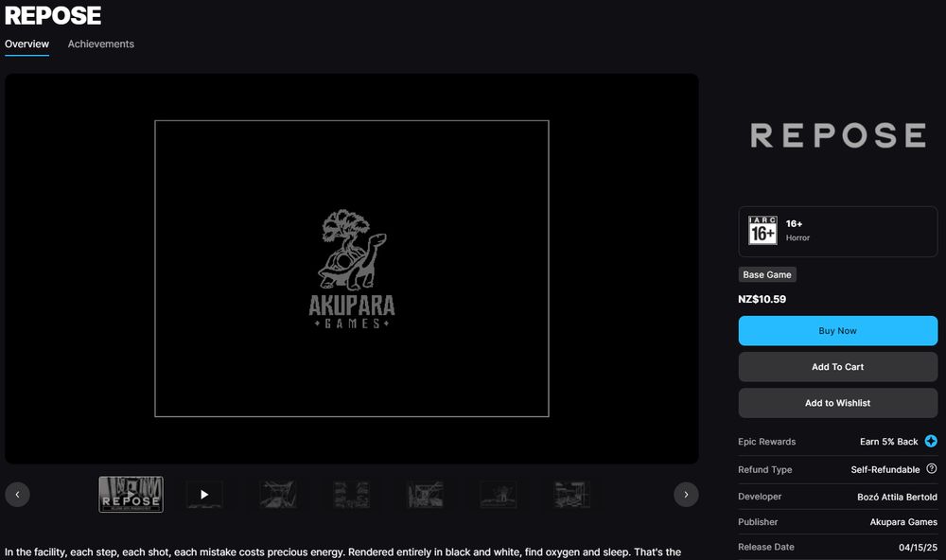
Task: Click the Refund Type label
Action: pos(765,469)
